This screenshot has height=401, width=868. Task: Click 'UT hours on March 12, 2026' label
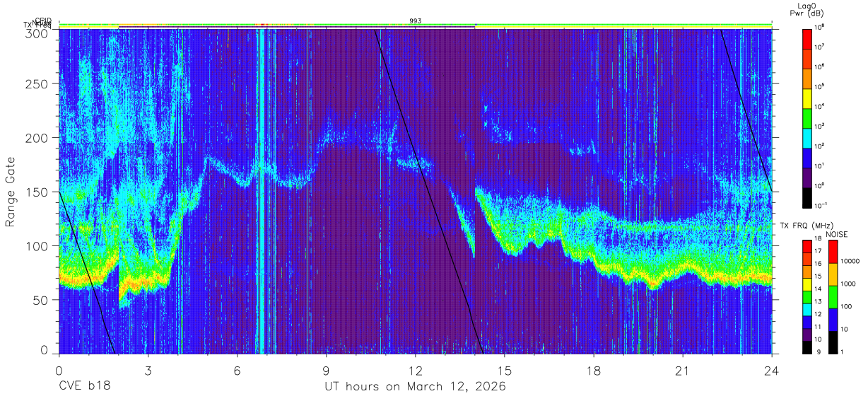click(415, 387)
